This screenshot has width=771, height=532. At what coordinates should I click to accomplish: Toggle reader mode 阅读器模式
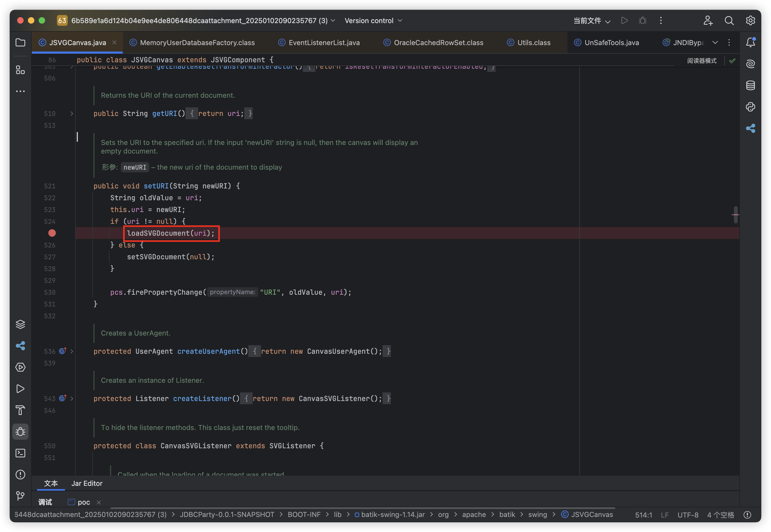pyautogui.click(x=702, y=61)
